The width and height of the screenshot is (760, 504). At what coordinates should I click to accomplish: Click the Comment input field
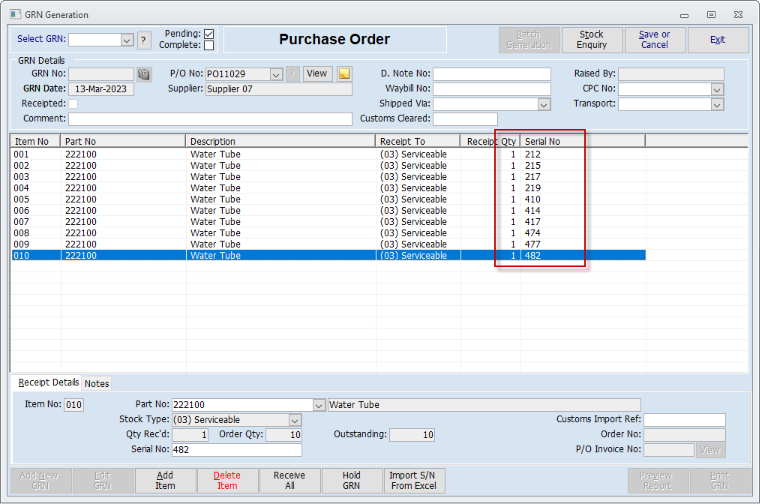pyautogui.click(x=210, y=119)
